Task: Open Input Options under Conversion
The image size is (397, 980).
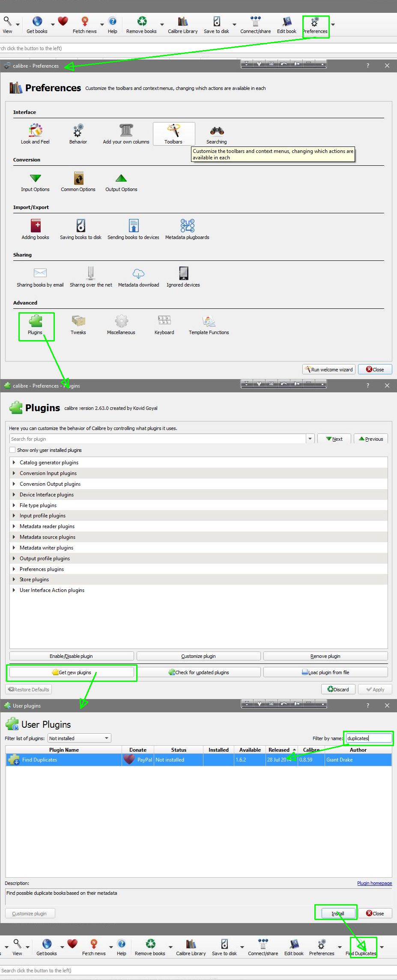Action: pos(35,182)
